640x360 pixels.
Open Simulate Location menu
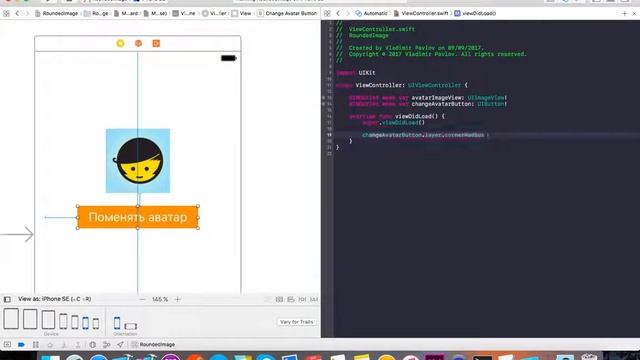point(120,345)
